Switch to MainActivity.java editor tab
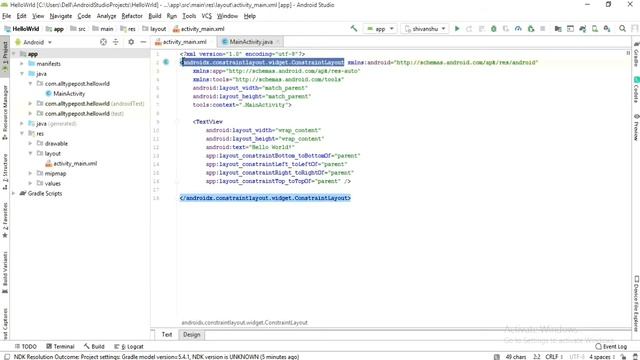The height and width of the screenshot is (360, 640). pyautogui.click(x=250, y=42)
